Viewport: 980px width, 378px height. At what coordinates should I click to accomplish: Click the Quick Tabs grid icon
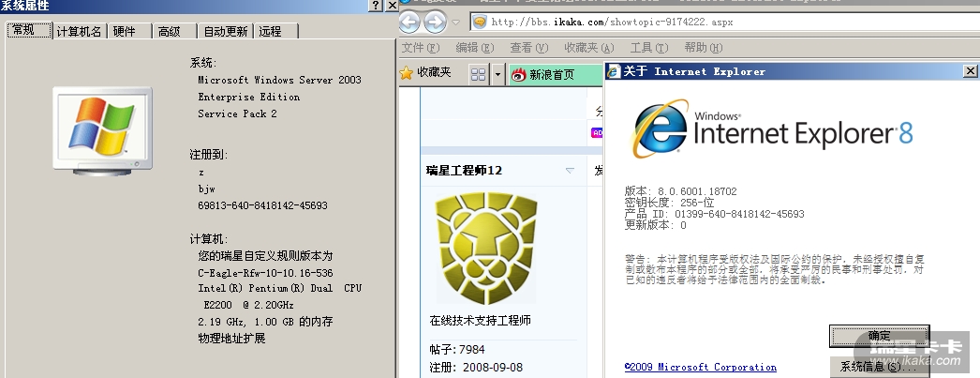point(478,75)
